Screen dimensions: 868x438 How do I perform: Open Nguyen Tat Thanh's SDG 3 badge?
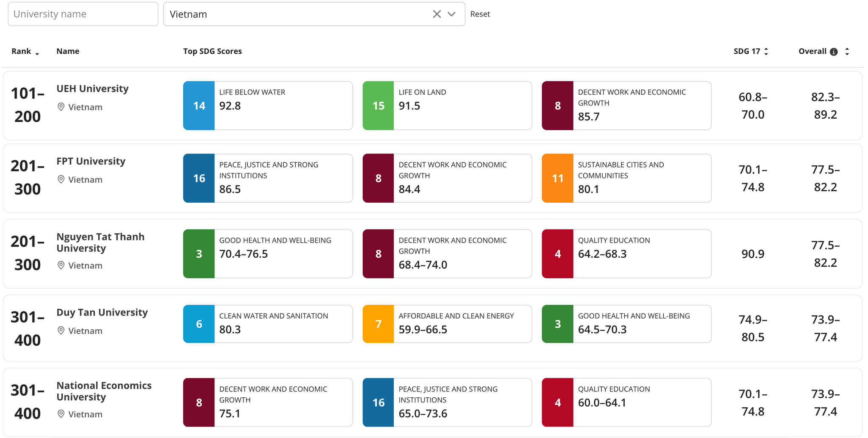coord(199,254)
